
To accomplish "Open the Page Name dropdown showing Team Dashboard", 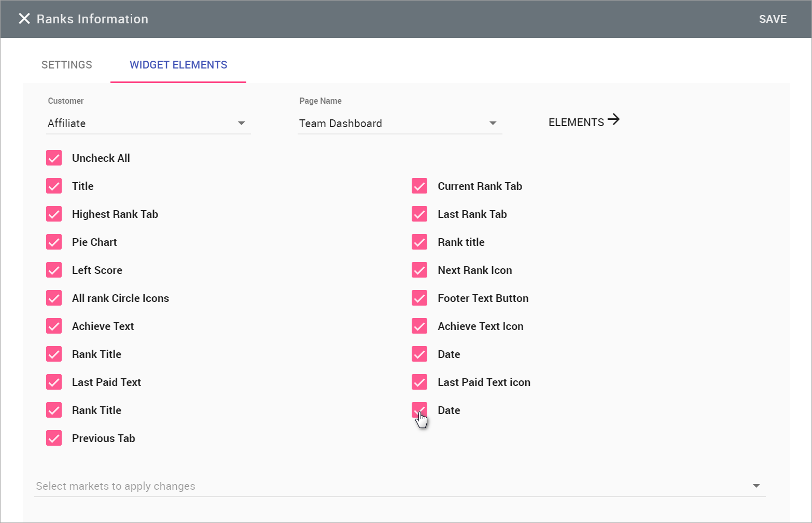I will click(x=400, y=123).
